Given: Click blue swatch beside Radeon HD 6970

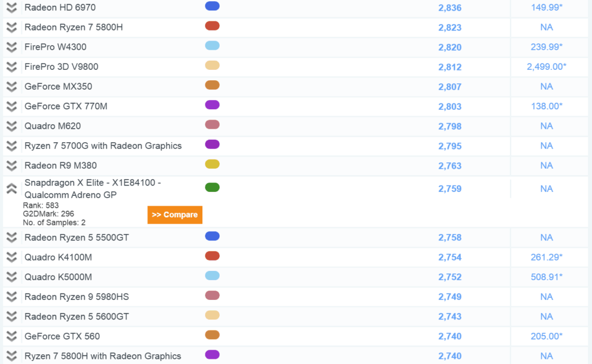Looking at the screenshot, I should (212, 6).
